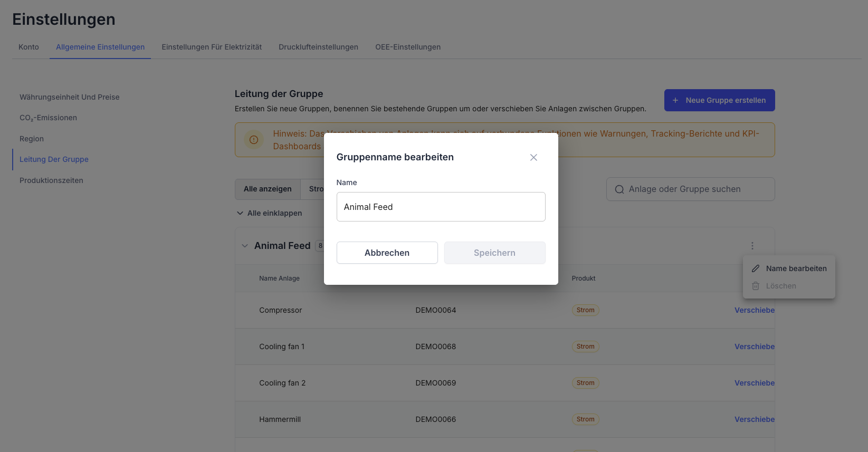Click the trash icon next to Löschen
This screenshot has width=868, height=452.
tap(756, 286)
